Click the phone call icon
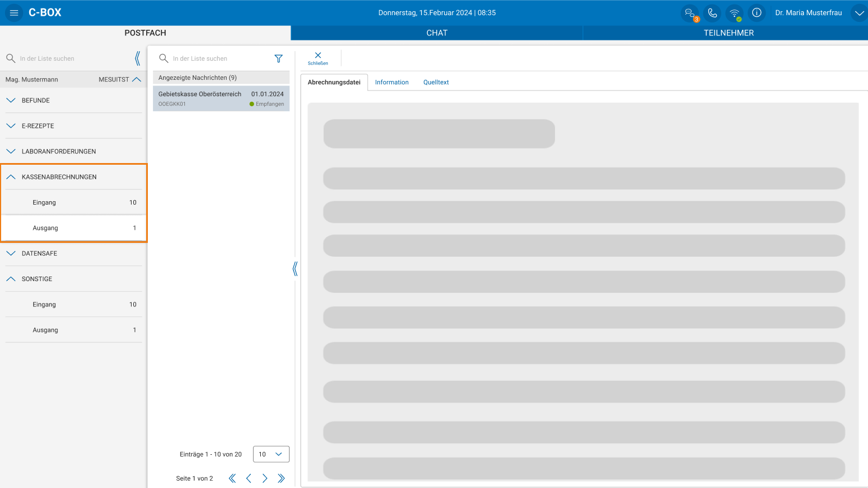868x488 pixels. 712,13
